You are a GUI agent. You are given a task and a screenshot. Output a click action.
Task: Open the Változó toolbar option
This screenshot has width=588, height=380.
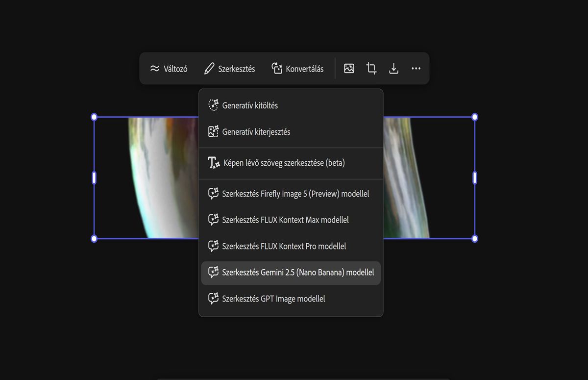[x=169, y=69]
